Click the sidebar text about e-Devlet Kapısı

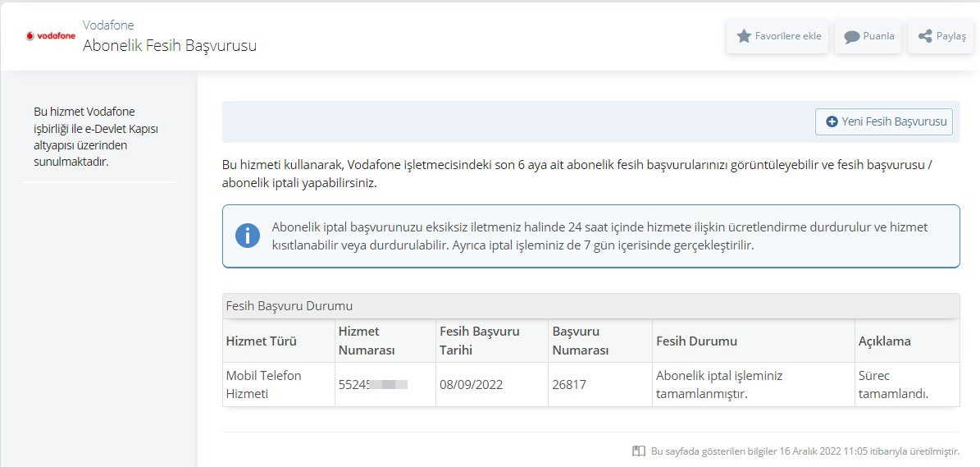(97, 137)
